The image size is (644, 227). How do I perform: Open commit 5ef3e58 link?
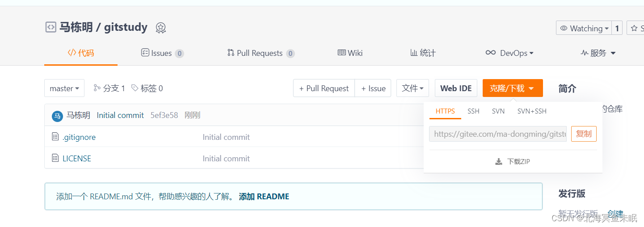pyautogui.click(x=164, y=115)
